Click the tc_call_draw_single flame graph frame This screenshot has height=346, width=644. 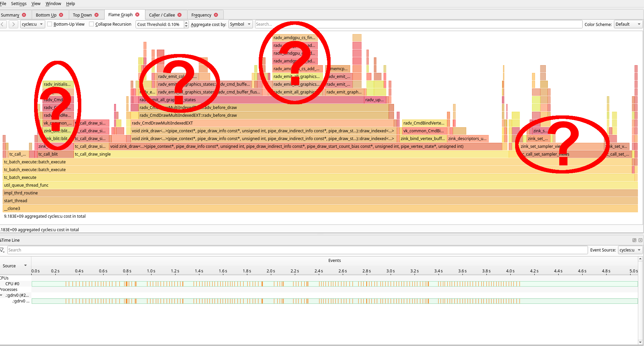point(291,154)
